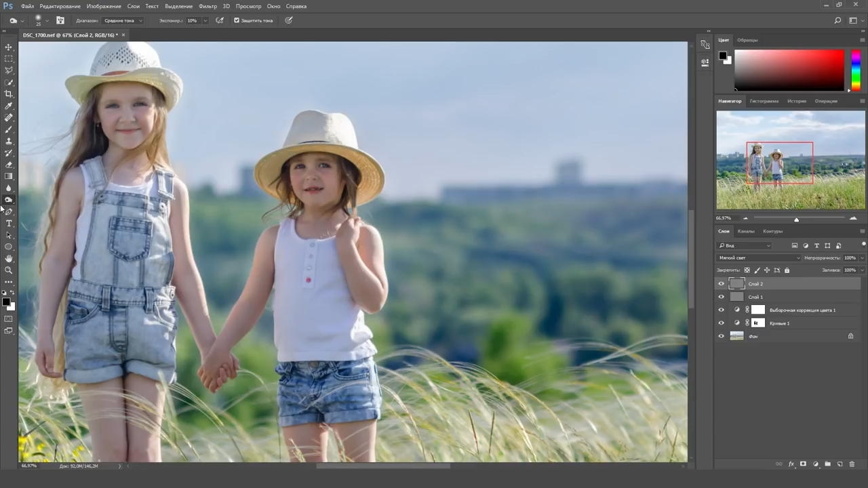The width and height of the screenshot is (868, 488).
Task: Select the History Brush tool
Action: tap(9, 152)
